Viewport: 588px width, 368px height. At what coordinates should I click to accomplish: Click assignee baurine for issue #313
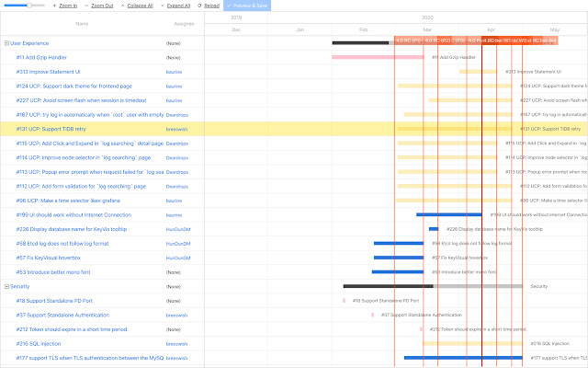point(174,72)
